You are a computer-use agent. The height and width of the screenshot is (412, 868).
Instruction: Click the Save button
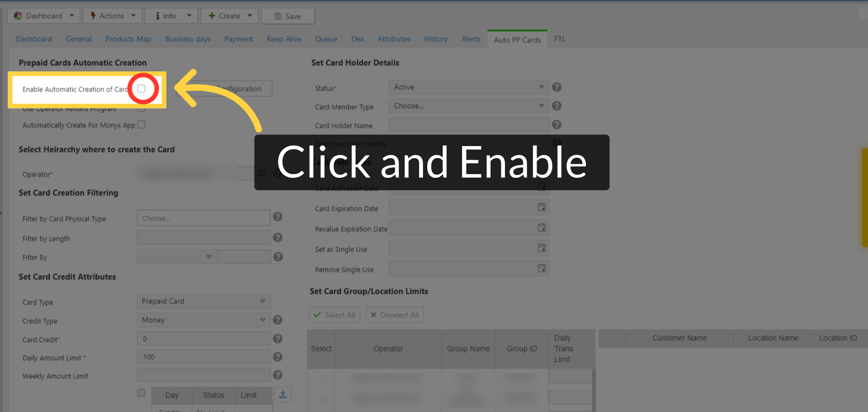[x=288, y=16]
